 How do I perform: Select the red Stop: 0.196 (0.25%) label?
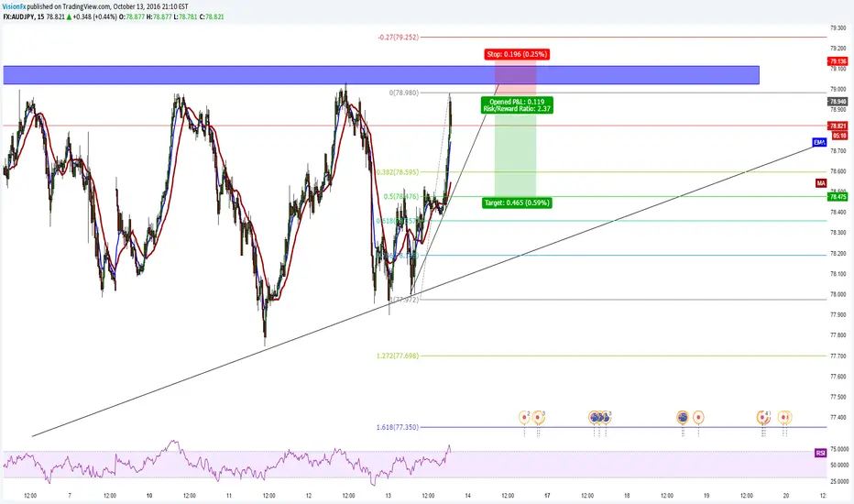516,54
